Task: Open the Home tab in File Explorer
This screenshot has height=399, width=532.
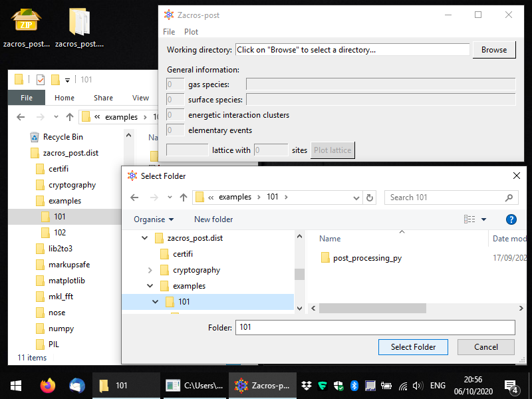Action: [x=65, y=98]
